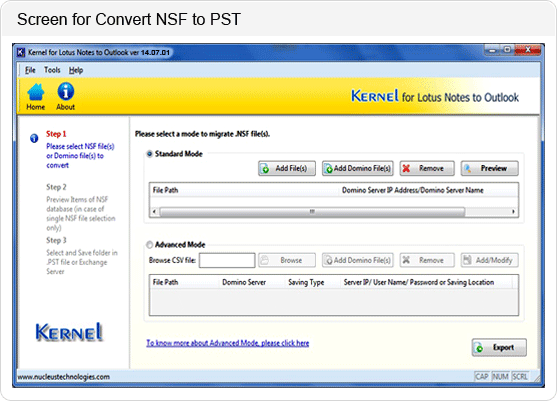Click the Remove button in Standard Mode
The image size is (557, 401).
pyautogui.click(x=427, y=168)
